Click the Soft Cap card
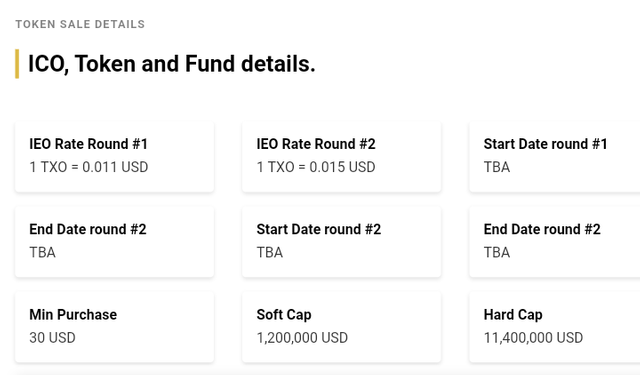The width and height of the screenshot is (640, 375). 342,327
